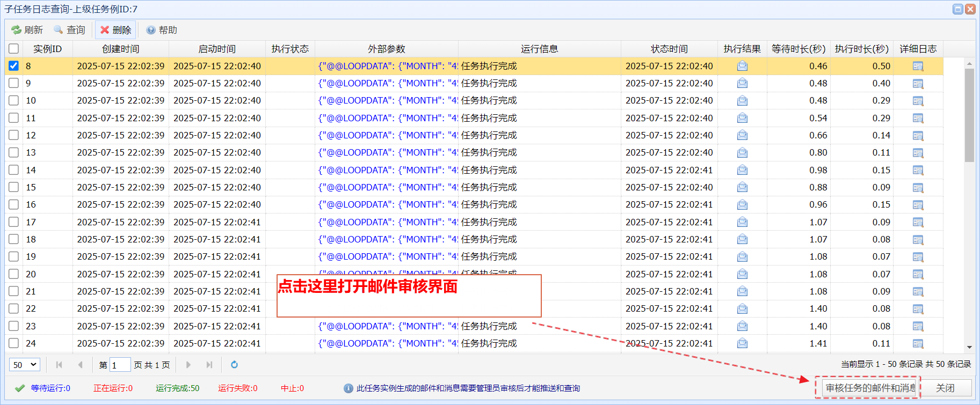Sort by the 创建时间 column header
Image resolution: width=980 pixels, height=405 pixels.
121,49
